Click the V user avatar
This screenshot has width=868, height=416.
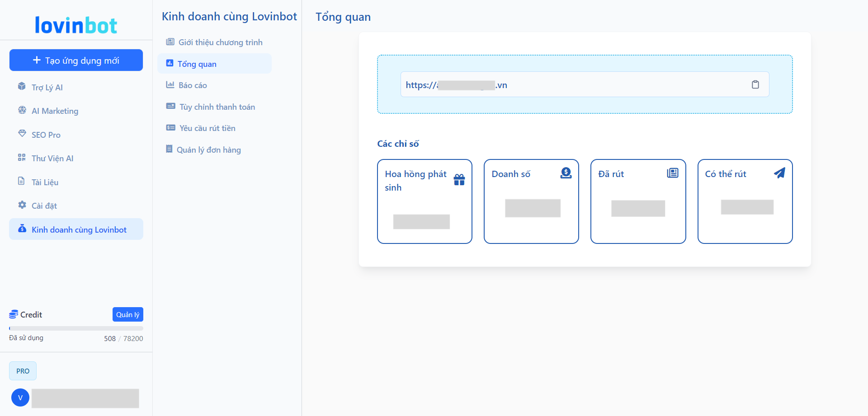tap(20, 397)
